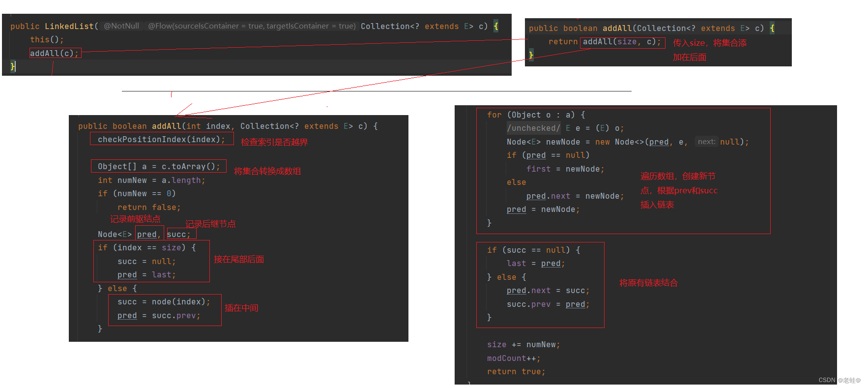
Task: Click the 'pred.next = newNode;' line
Action: click(575, 196)
